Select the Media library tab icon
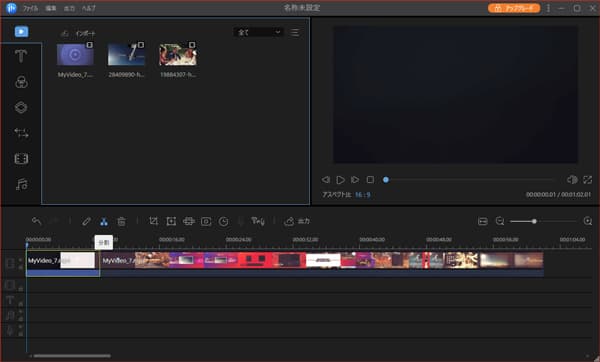The image size is (600, 362). point(21,31)
